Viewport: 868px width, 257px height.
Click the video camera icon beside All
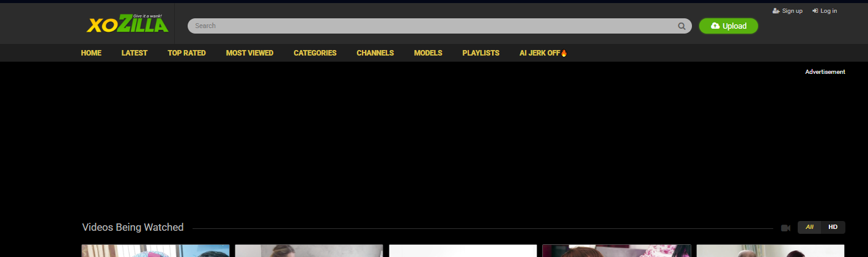pos(785,228)
